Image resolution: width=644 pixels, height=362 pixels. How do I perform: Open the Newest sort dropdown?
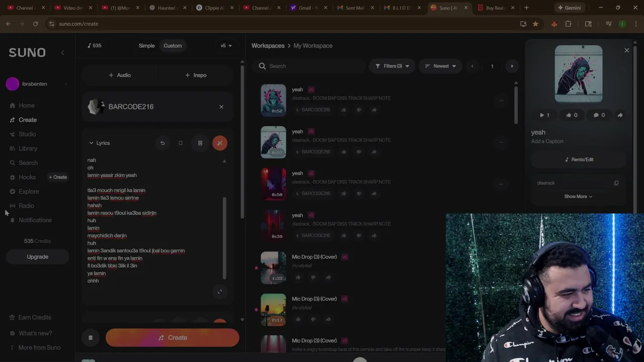[440, 66]
